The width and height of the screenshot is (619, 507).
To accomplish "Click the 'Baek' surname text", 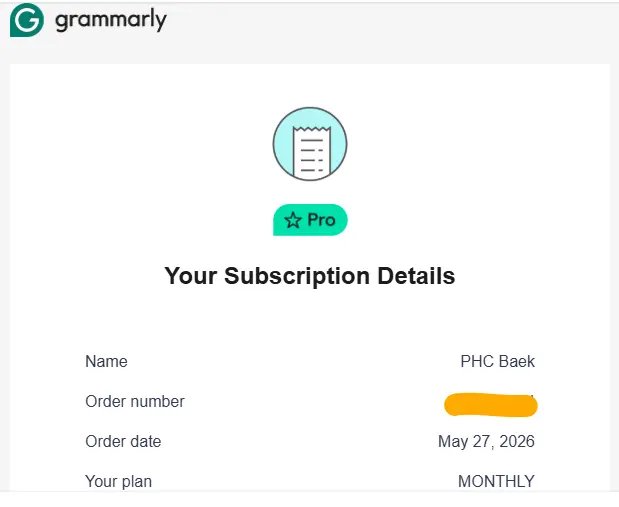I will point(516,361).
